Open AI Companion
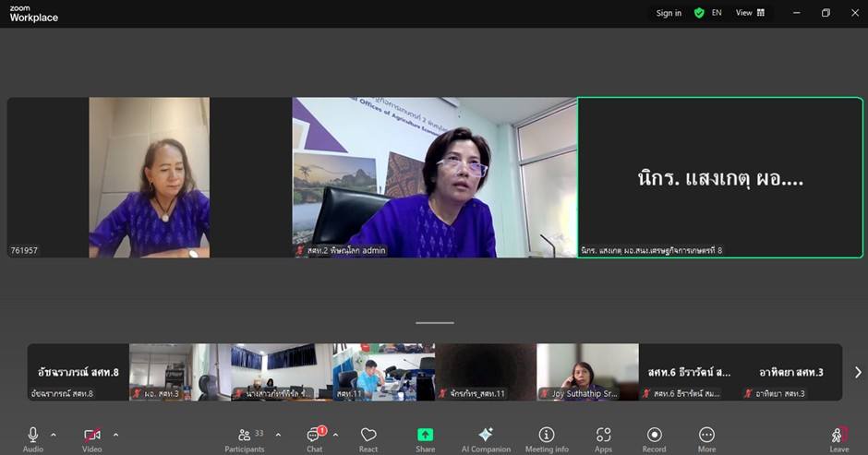 click(x=486, y=437)
